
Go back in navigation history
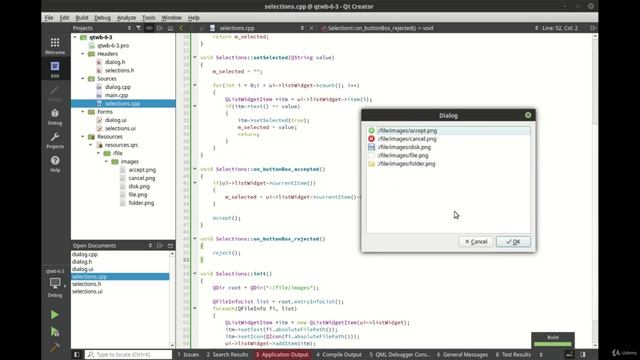click(x=181, y=28)
